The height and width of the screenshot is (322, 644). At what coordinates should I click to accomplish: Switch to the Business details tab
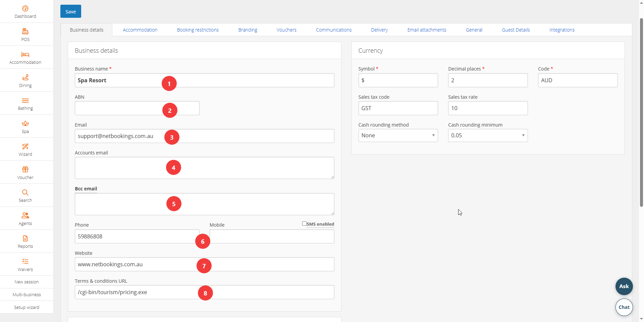87,30
